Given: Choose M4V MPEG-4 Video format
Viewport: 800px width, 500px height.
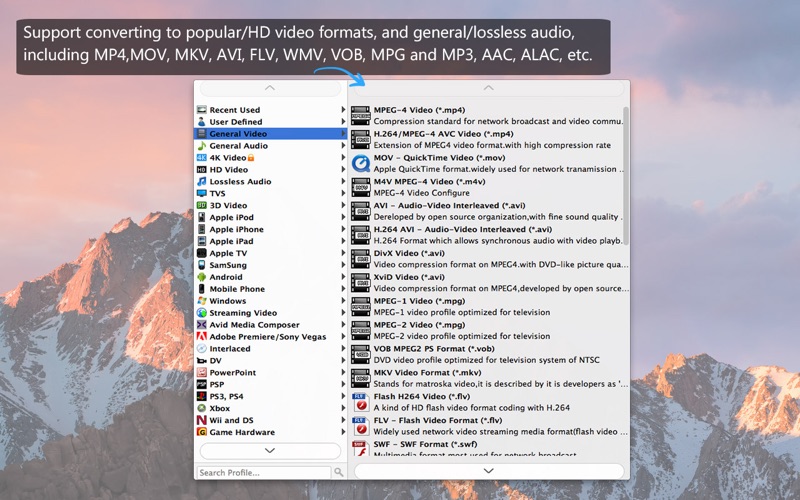Looking at the screenshot, I should click(x=486, y=187).
